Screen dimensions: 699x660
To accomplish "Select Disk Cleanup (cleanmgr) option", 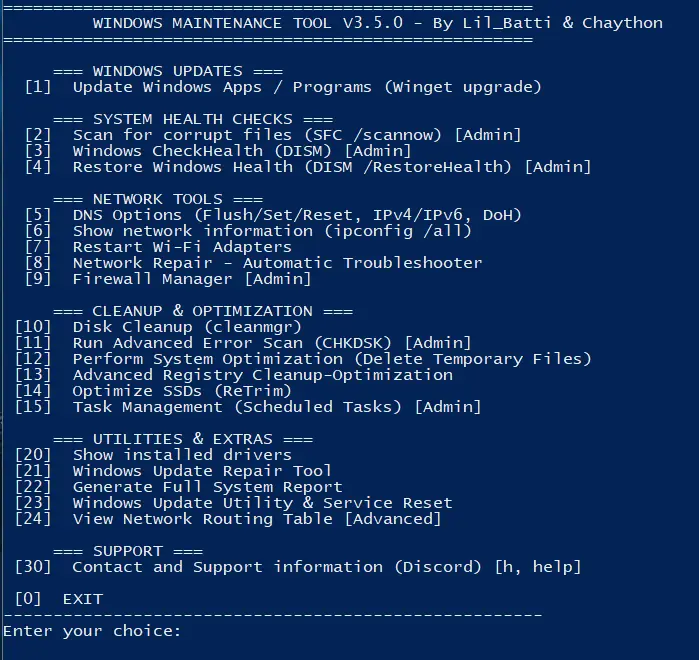I will (x=186, y=327).
